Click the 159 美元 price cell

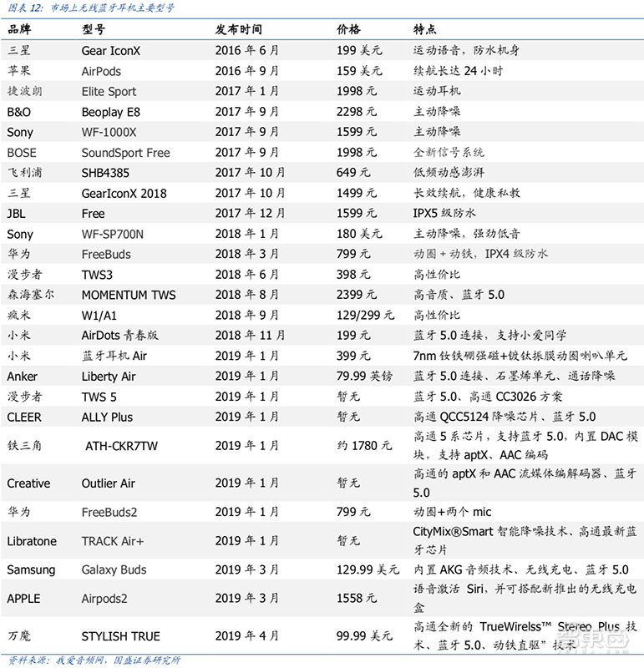pyautogui.click(x=359, y=71)
